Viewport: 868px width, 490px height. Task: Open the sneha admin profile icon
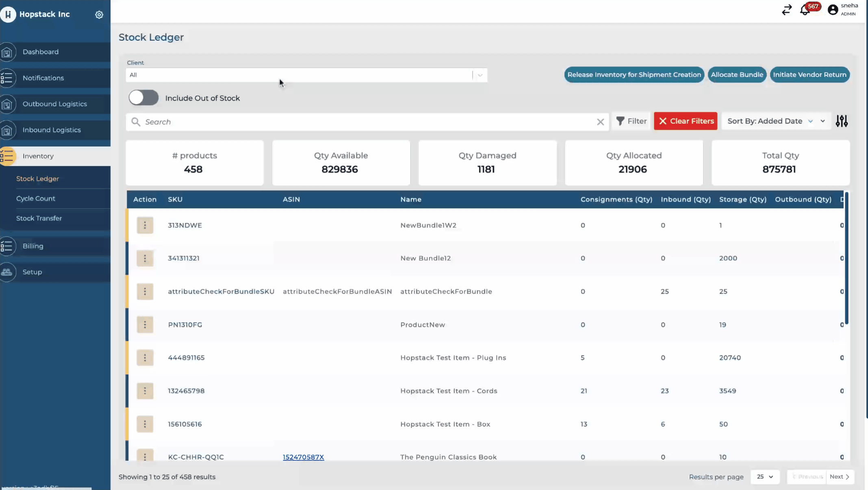(x=833, y=10)
